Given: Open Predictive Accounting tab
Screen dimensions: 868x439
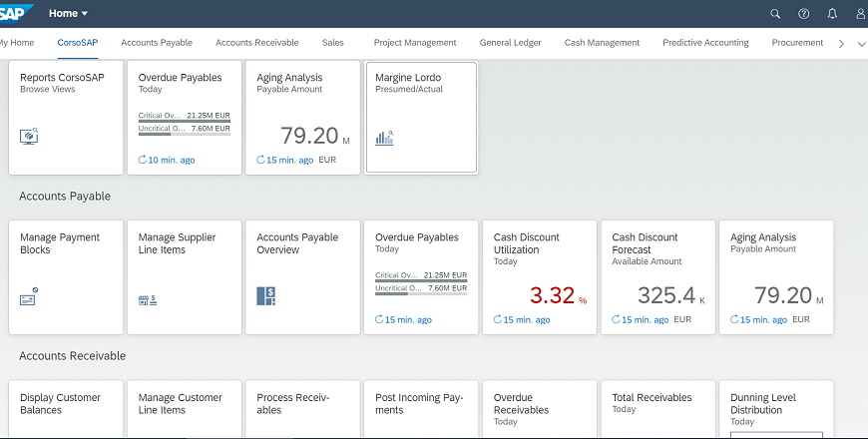Looking at the screenshot, I should [705, 43].
